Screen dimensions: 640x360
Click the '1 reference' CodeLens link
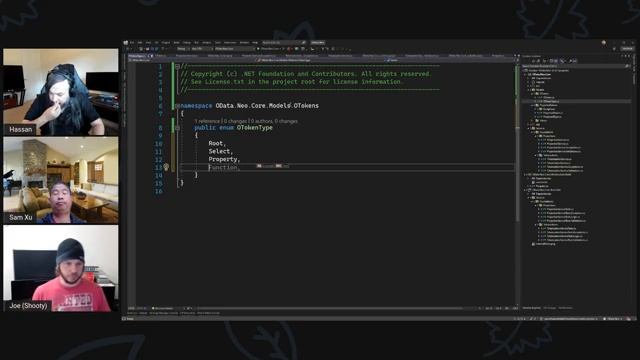(x=207, y=121)
